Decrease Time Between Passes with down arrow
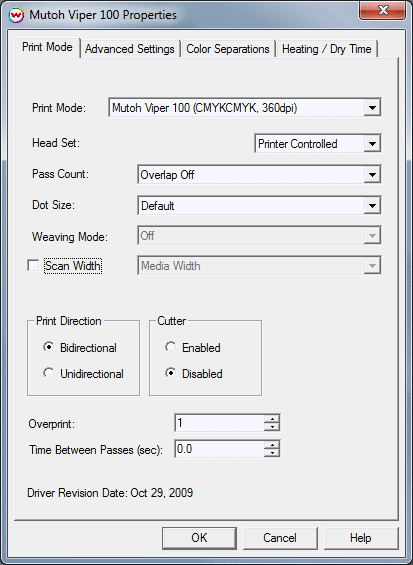 (272, 453)
